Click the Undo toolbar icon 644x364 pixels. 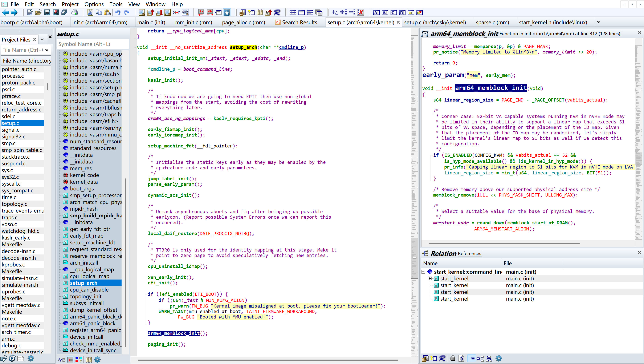(118, 12)
